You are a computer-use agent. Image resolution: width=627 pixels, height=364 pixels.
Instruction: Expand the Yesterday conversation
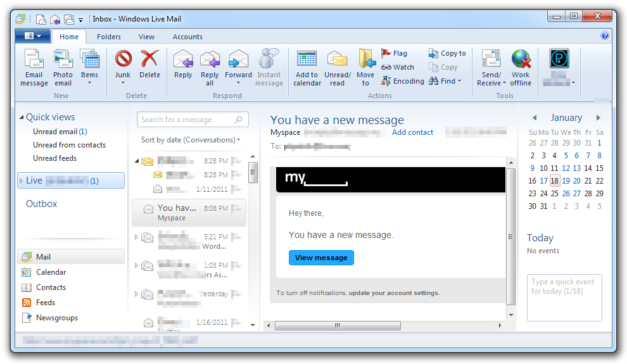(x=136, y=294)
